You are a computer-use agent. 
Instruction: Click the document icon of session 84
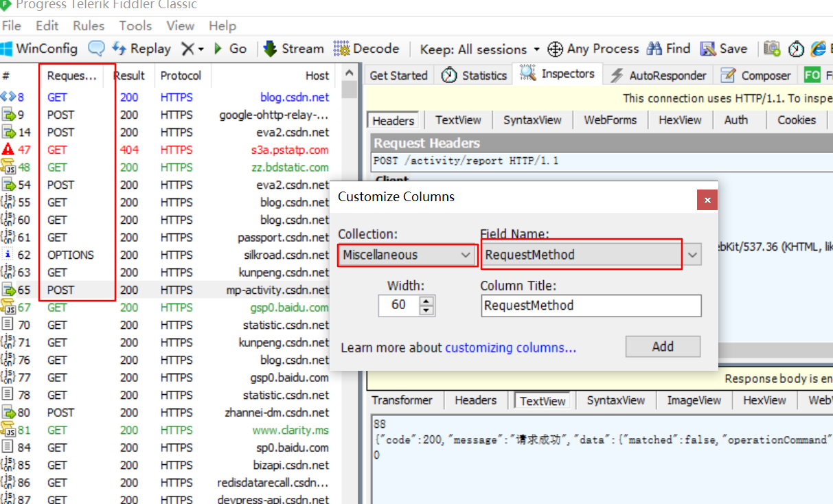(x=8, y=447)
